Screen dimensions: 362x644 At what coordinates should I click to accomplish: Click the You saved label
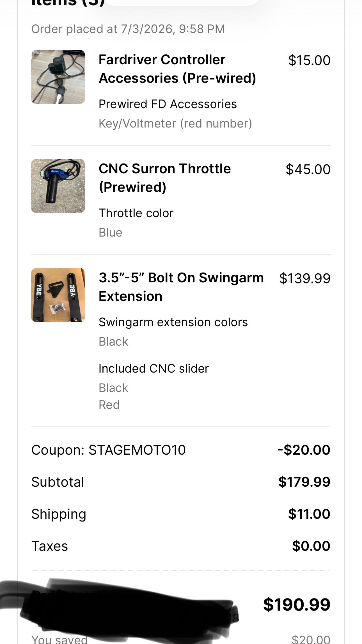click(x=59, y=639)
